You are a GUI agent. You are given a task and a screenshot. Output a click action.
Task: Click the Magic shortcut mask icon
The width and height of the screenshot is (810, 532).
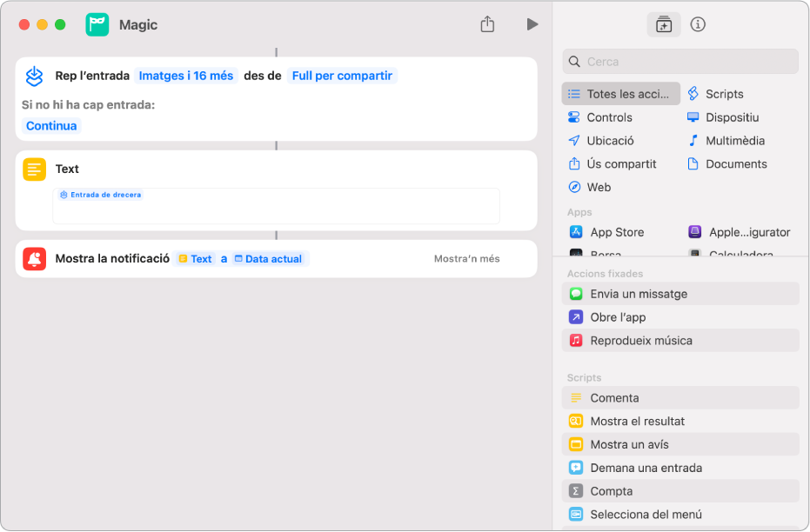97,24
